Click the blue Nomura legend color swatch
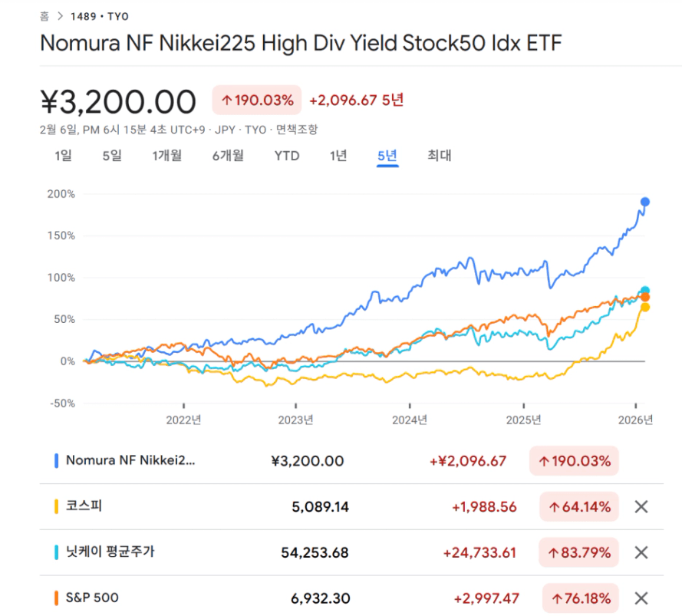The height and width of the screenshot is (616, 682). click(x=57, y=461)
